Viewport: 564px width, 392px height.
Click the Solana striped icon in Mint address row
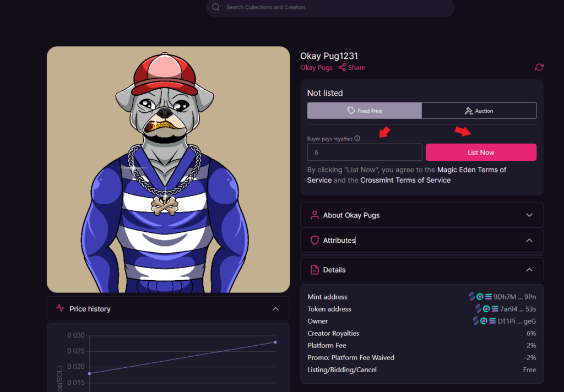487,297
